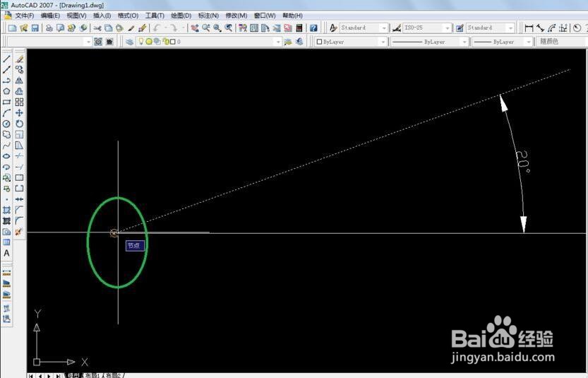This screenshot has width=588, height=378.
Task: Select the Arc draw tool
Action: (6, 113)
